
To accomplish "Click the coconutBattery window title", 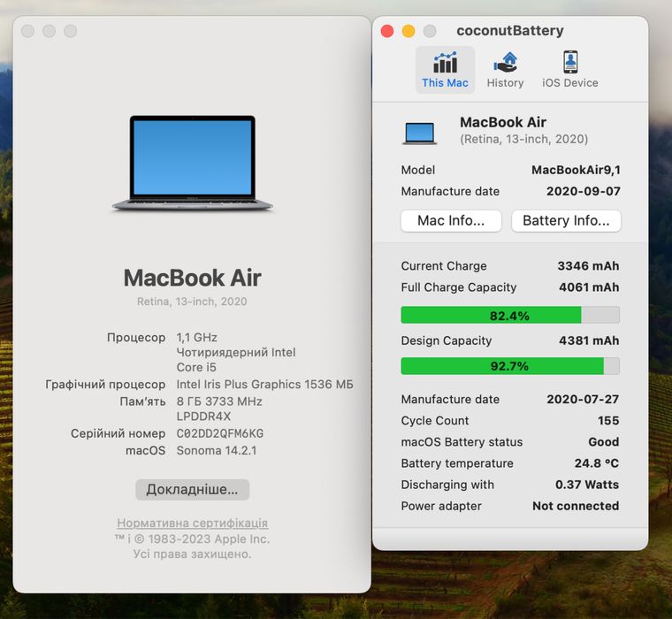I will coord(510,31).
